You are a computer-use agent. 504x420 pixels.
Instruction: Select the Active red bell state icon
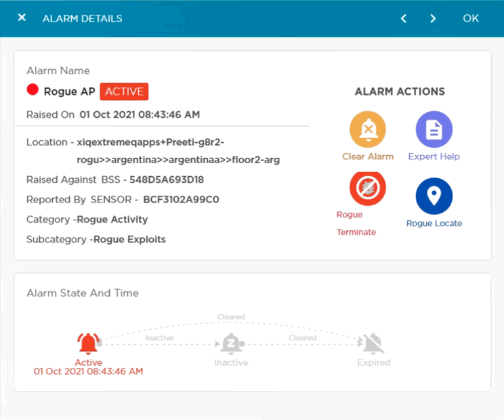[89, 343]
